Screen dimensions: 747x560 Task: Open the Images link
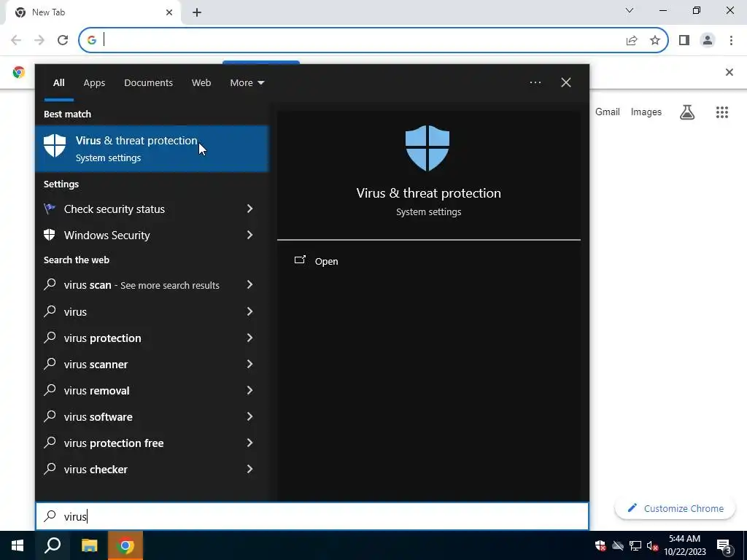[x=646, y=112]
